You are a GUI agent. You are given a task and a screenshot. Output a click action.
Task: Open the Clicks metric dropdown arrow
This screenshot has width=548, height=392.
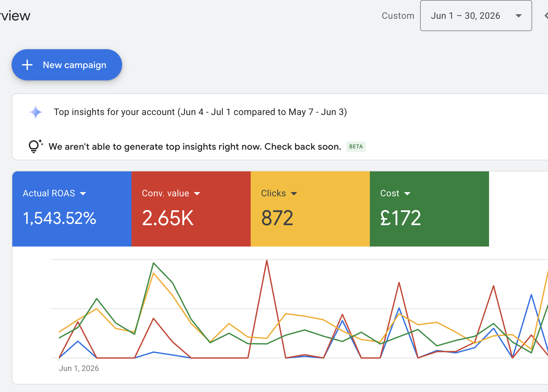click(294, 194)
